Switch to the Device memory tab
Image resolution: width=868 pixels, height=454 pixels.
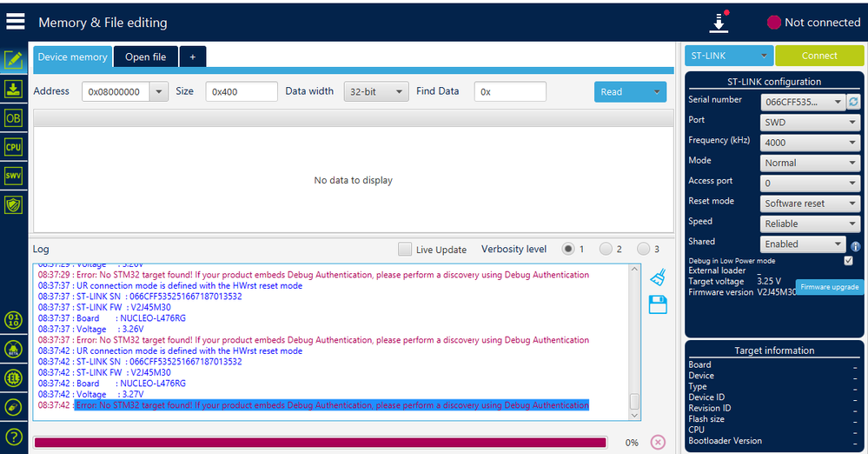click(72, 57)
